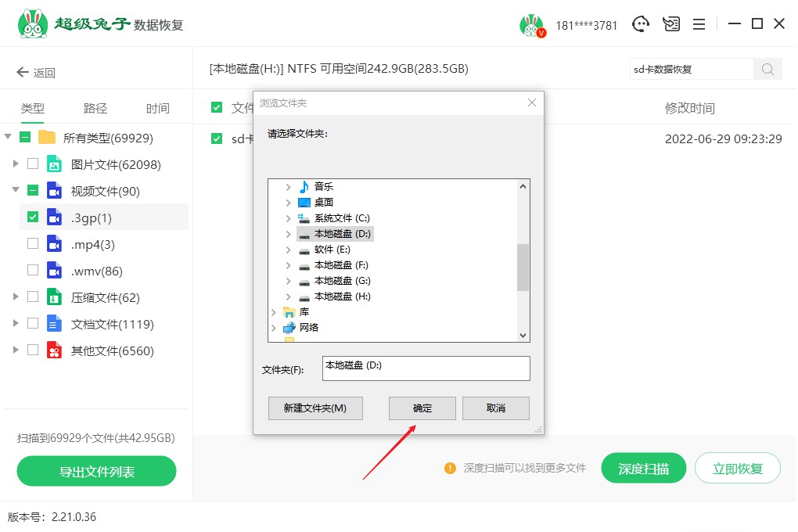
Task: Click the music note folder icon in dialog
Action: [x=304, y=186]
